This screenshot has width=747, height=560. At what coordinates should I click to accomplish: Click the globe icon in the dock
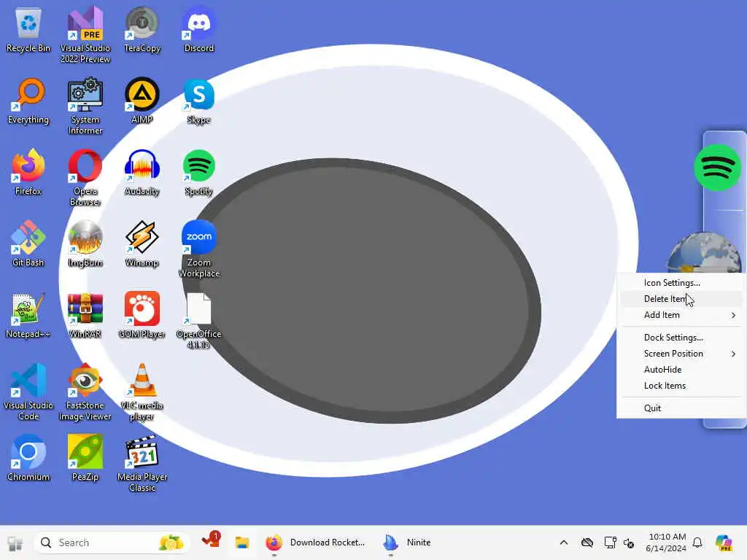point(704,252)
